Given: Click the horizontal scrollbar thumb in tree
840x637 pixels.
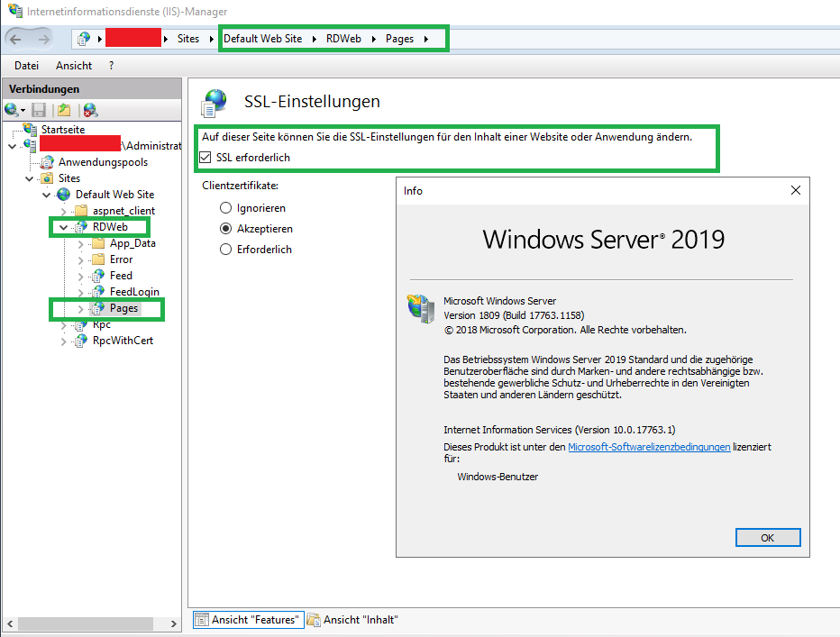Looking at the screenshot, I should [x=86, y=623].
